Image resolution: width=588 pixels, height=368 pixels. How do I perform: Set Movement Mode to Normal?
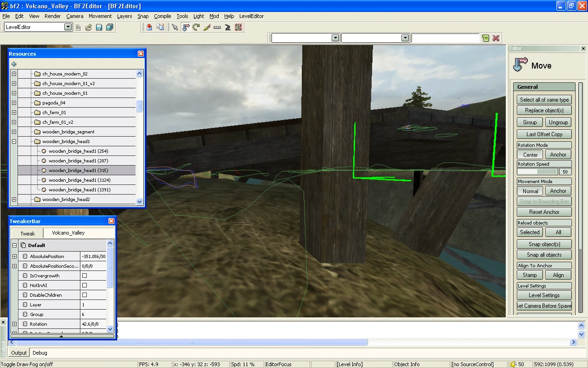pos(530,191)
